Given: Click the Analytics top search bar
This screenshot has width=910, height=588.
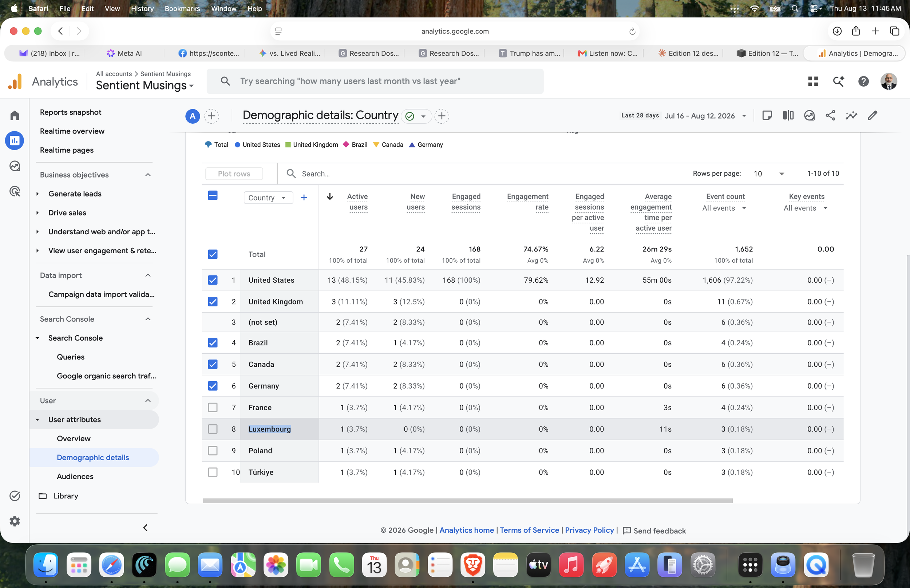Looking at the screenshot, I should (375, 82).
